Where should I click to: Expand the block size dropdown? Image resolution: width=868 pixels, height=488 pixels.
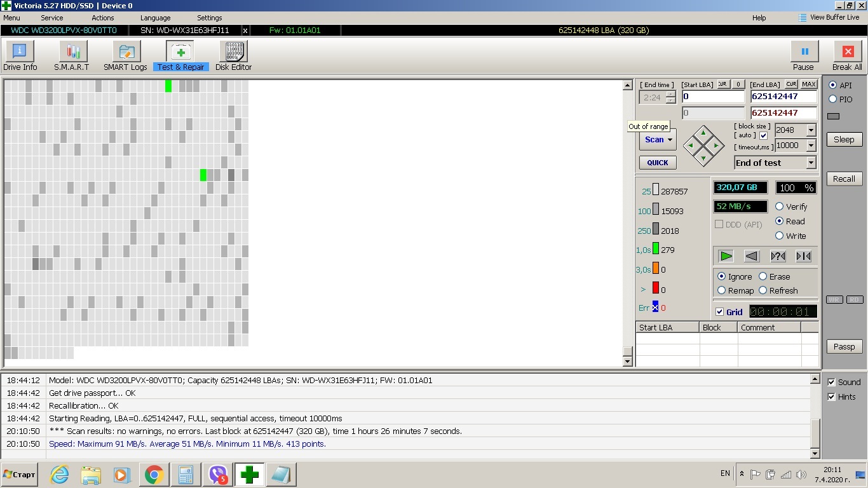coord(811,130)
